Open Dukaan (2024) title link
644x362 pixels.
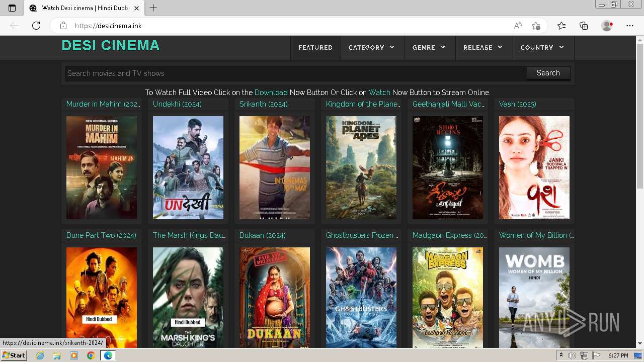(x=263, y=235)
